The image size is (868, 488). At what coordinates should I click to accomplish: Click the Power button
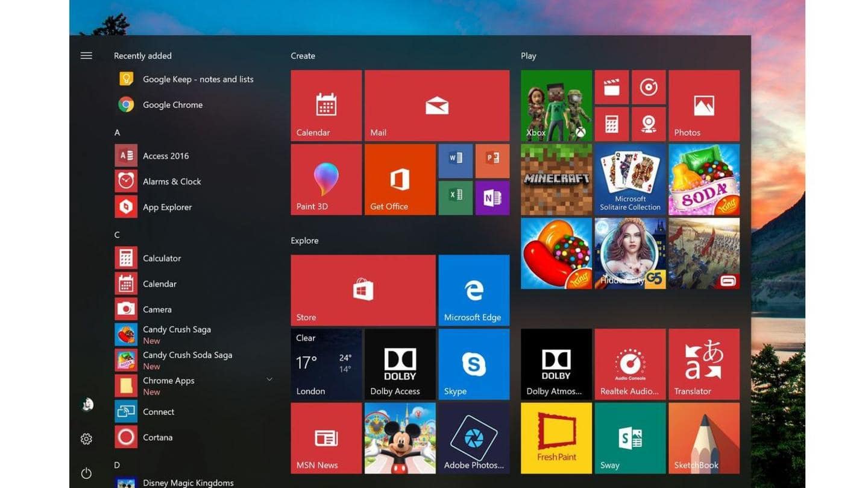pyautogui.click(x=86, y=474)
